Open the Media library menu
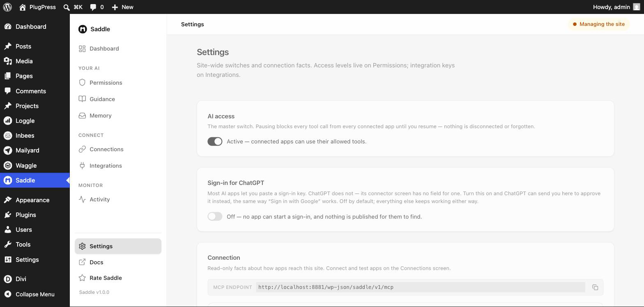This screenshot has height=307, width=644. (35, 61)
